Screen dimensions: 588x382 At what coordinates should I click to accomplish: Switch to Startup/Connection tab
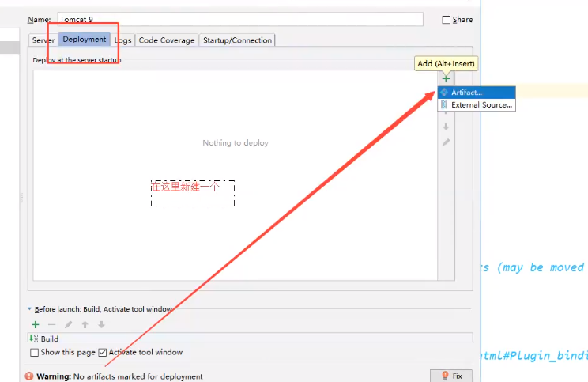[x=237, y=40]
